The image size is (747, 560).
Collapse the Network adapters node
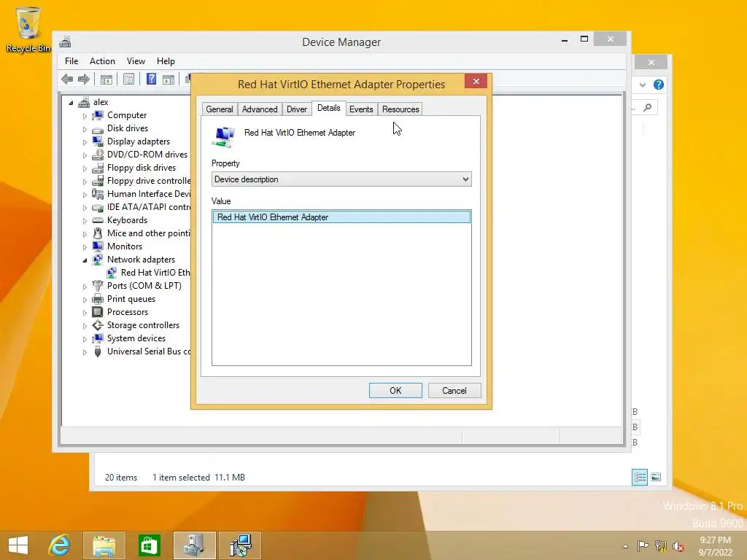pyautogui.click(x=85, y=260)
